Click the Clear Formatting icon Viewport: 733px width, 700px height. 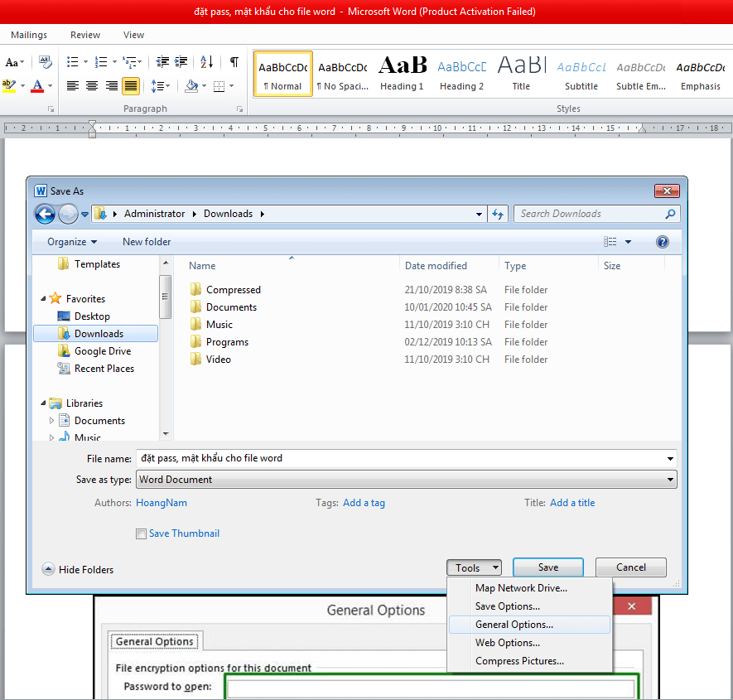point(45,62)
